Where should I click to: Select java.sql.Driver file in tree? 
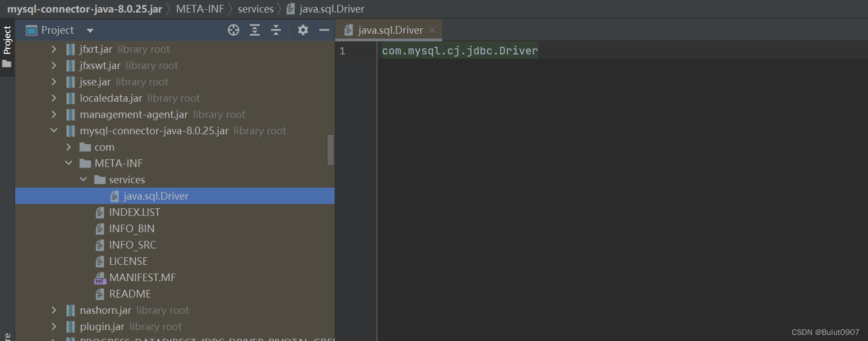pos(156,196)
